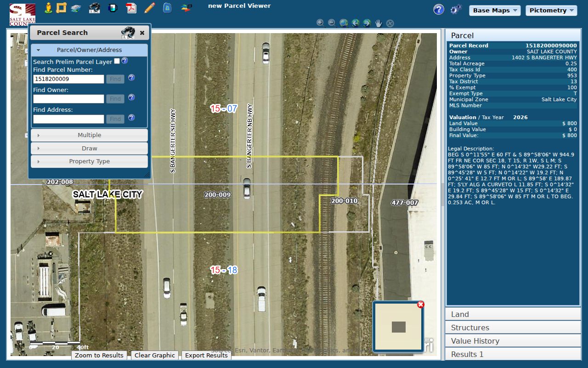Open the Structures accordion tab
This screenshot has height=368, width=588.
[513, 328]
